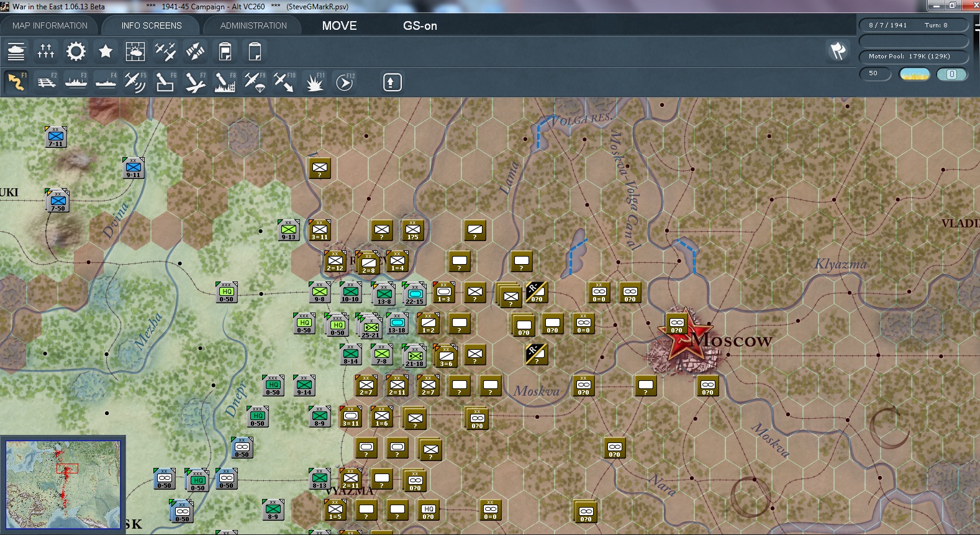
Task: Click the document-with-flag report icon
Action: click(225, 51)
